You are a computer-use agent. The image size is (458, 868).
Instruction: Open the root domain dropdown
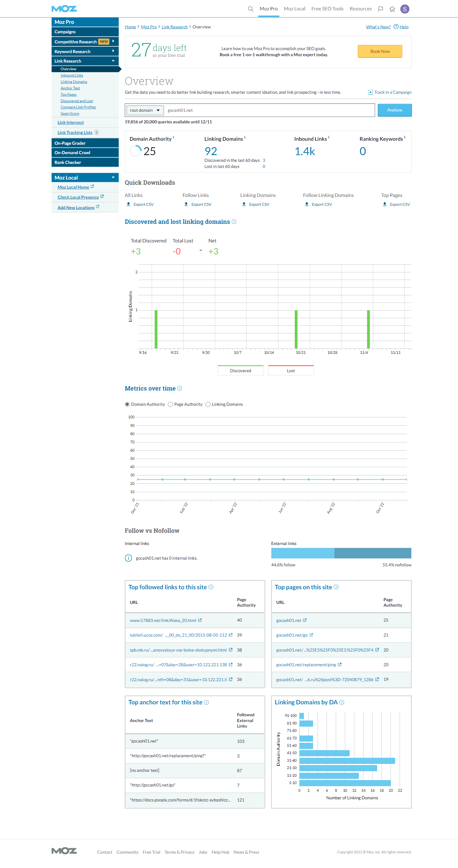click(x=145, y=110)
